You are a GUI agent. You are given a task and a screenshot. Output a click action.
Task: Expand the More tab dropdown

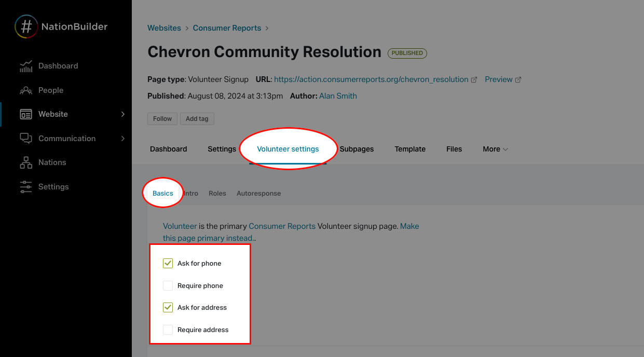(494, 149)
